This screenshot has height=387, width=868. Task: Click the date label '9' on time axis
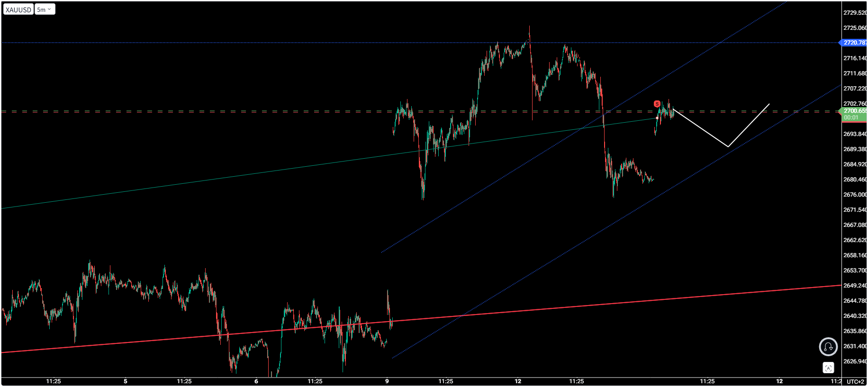[x=387, y=381]
